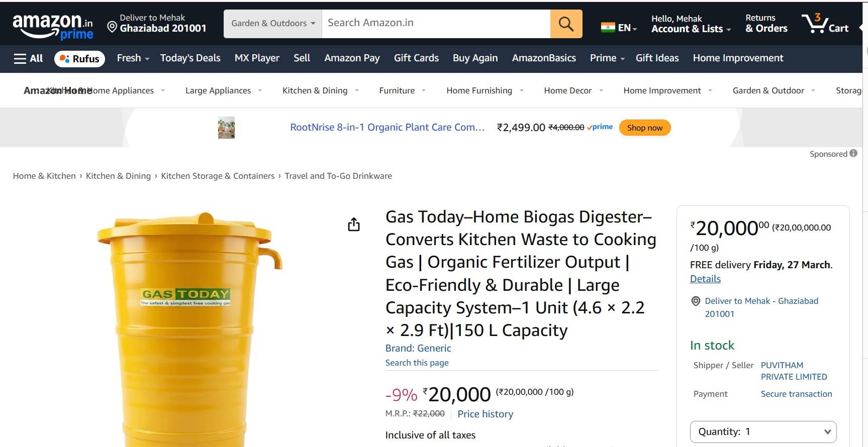Open Rufus AI assistant
This screenshot has height=447, width=868.
coord(79,59)
